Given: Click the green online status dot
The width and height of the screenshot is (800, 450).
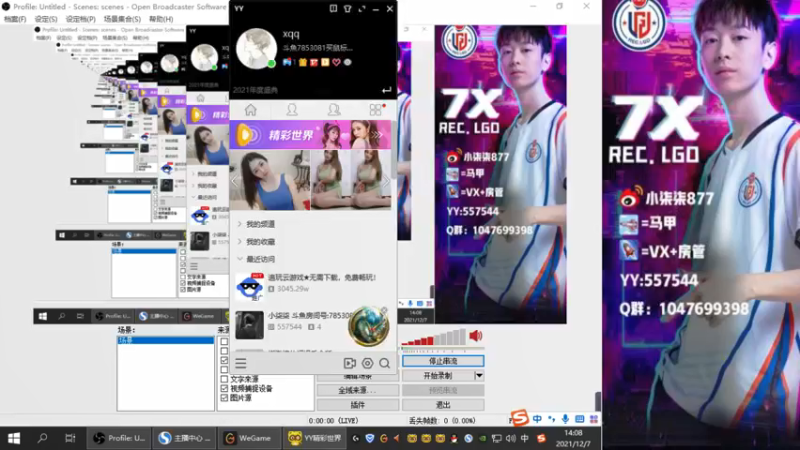Looking at the screenshot, I should [271, 64].
